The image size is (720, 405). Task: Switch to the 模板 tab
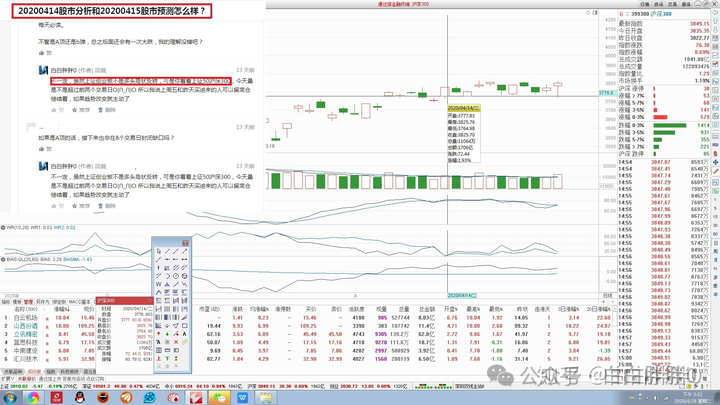[17, 302]
